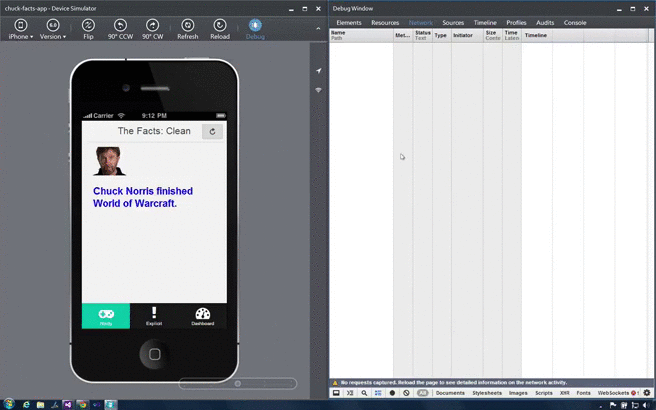Launch Internet Explorer from taskbar

click(26, 405)
